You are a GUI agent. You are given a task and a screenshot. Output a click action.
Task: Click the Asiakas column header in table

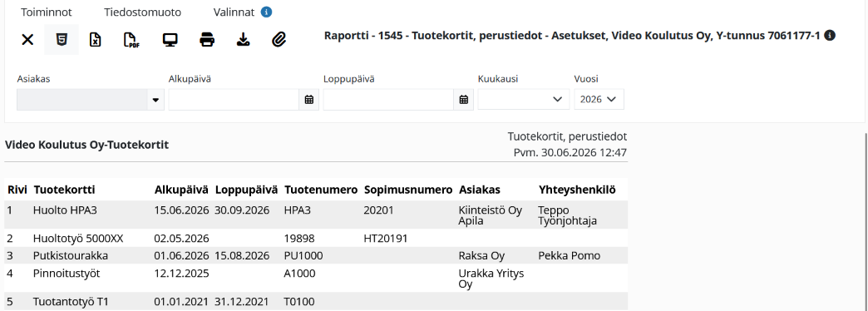(x=480, y=190)
